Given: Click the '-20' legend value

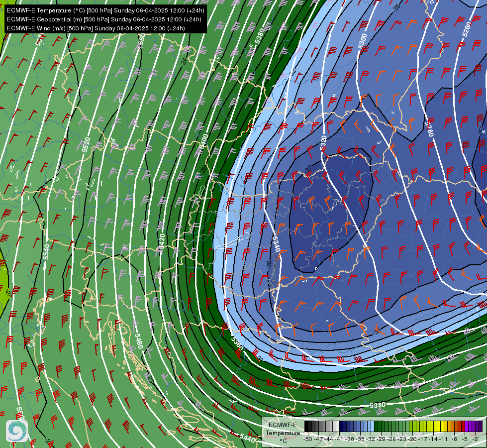Looking at the screenshot, I should tap(412, 440).
